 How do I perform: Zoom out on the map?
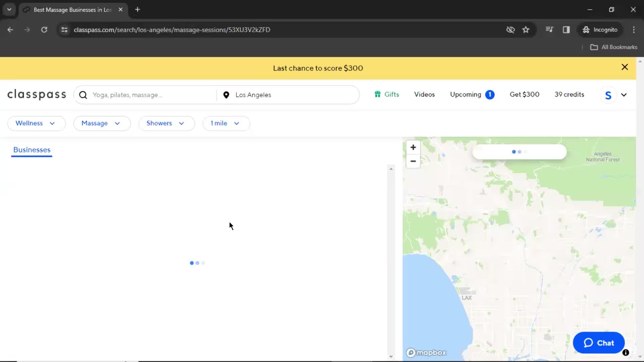(x=413, y=161)
